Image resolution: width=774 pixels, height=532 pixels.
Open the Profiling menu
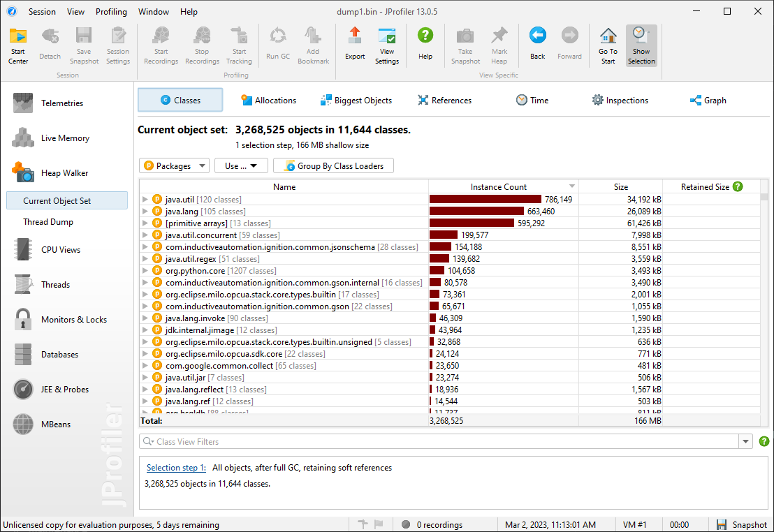(111, 11)
